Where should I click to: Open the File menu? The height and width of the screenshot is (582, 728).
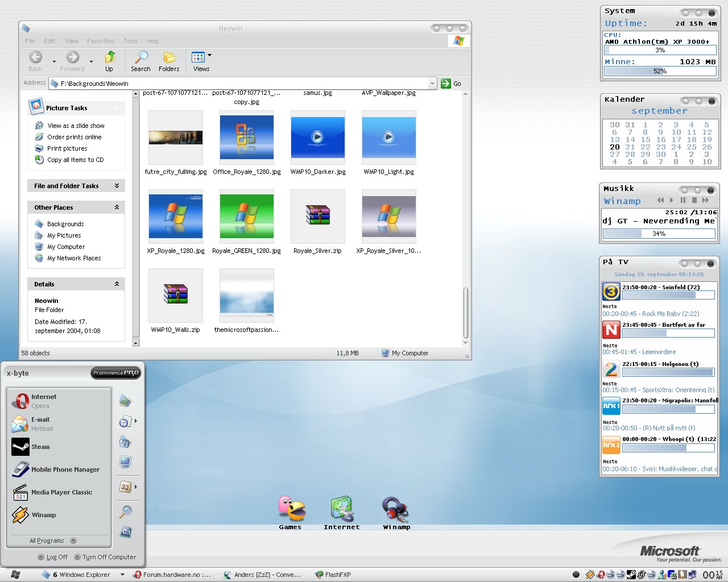[30, 41]
